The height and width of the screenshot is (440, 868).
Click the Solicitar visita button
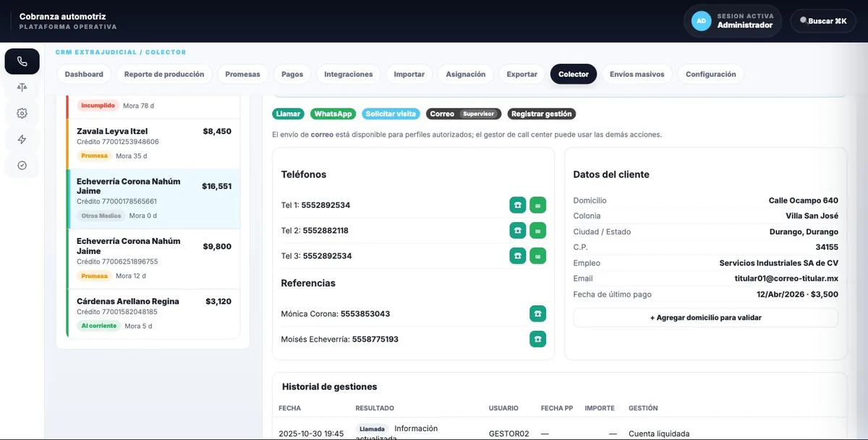pyautogui.click(x=391, y=114)
